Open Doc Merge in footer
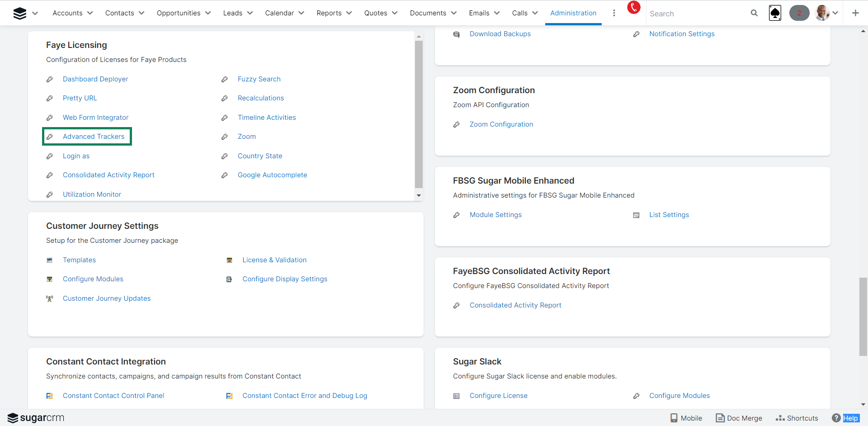The image size is (868, 426). [739, 418]
